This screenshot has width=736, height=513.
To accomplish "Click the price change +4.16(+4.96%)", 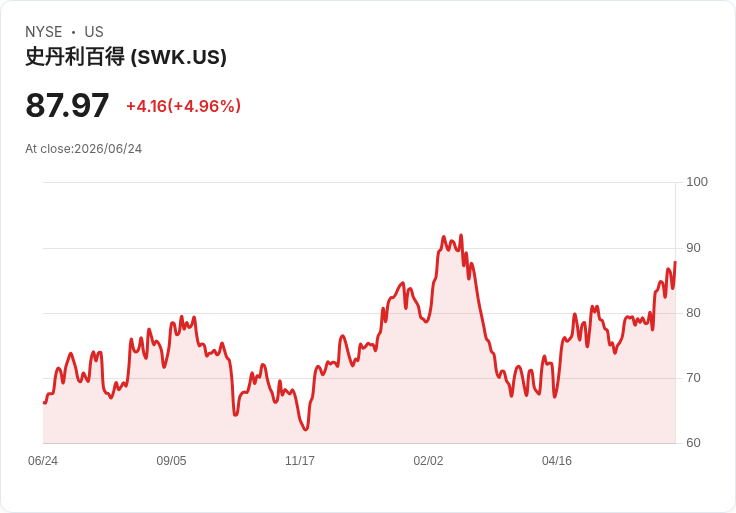I will [184, 106].
